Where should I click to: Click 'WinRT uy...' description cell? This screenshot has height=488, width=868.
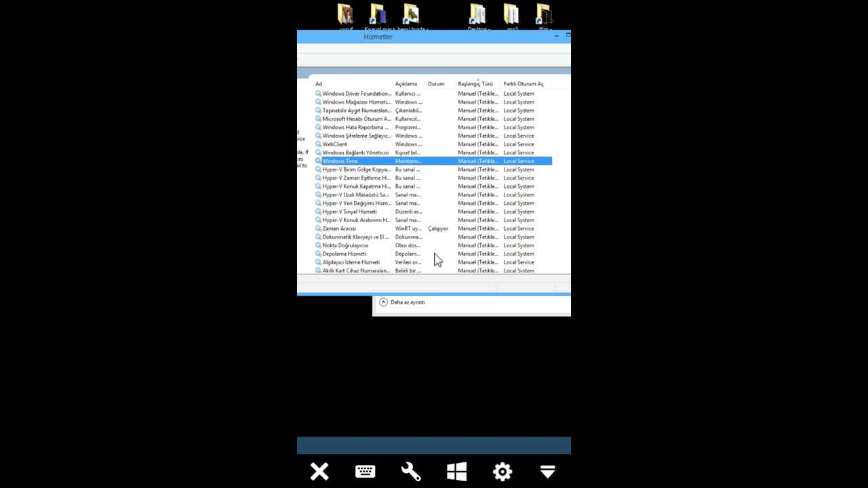(408, 228)
